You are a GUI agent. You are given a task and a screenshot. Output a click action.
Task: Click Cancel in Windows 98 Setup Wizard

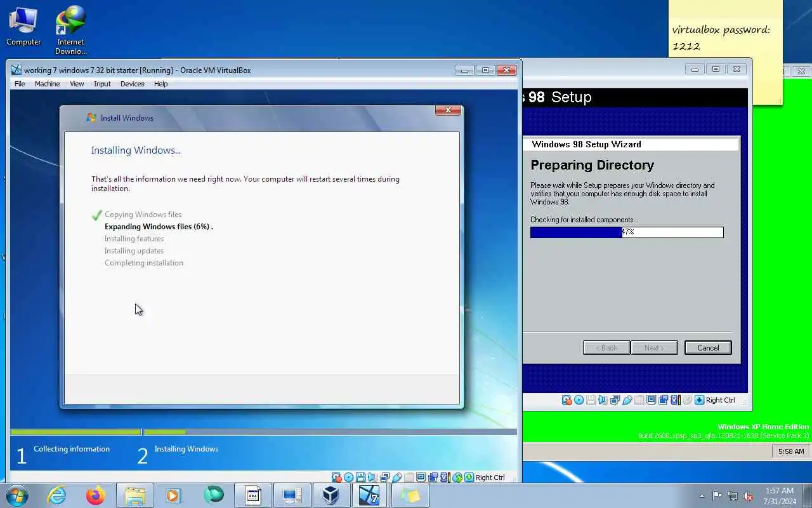click(708, 347)
